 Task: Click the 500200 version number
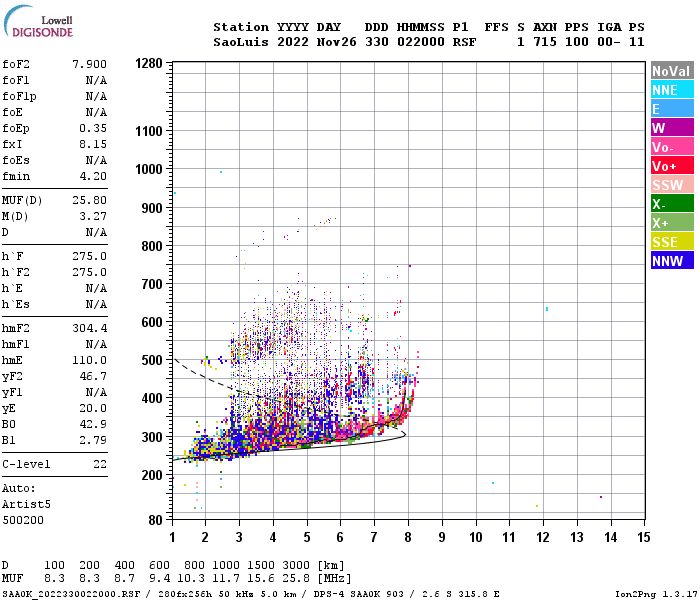tap(23, 521)
